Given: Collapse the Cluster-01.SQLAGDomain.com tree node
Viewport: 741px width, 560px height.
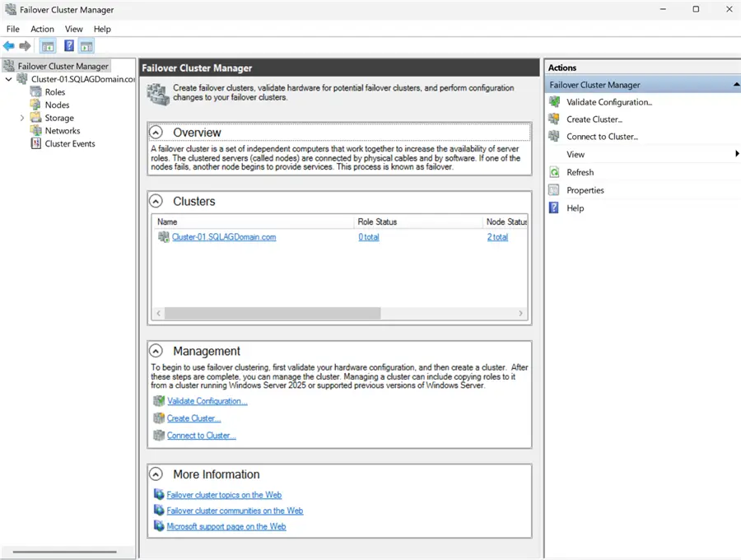Looking at the screenshot, I should pyautogui.click(x=8, y=79).
